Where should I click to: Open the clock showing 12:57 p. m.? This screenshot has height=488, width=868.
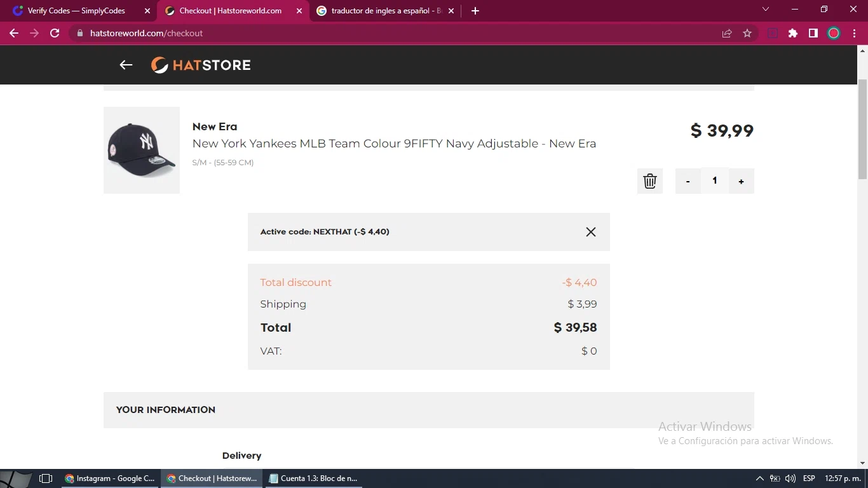843,478
